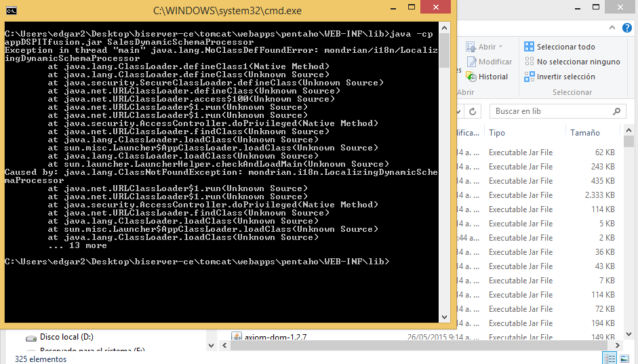Select the row with size 5 KB
638x364 pixels.
tap(540, 224)
